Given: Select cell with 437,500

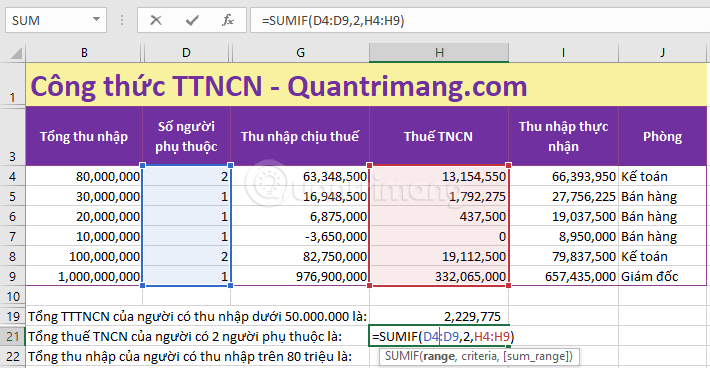Looking at the screenshot, I should (x=439, y=216).
